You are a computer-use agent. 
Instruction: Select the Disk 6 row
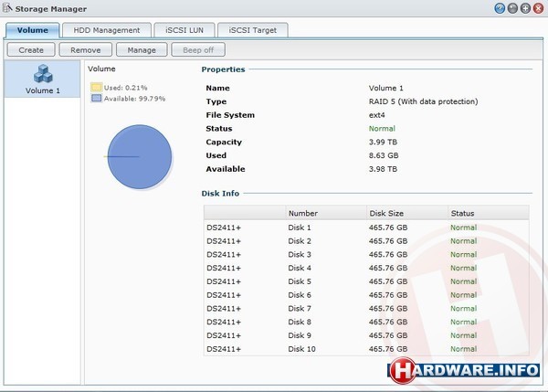coord(366,295)
